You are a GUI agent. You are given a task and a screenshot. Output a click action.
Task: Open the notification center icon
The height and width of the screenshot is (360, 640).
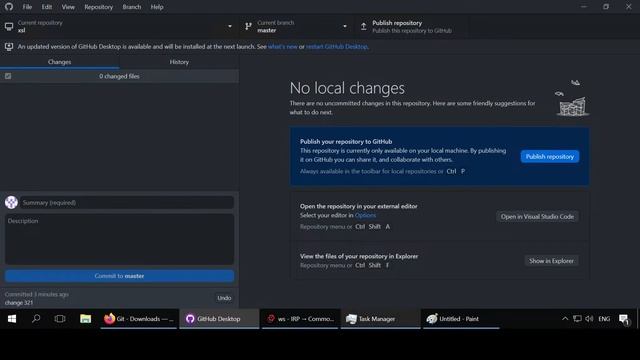624,319
